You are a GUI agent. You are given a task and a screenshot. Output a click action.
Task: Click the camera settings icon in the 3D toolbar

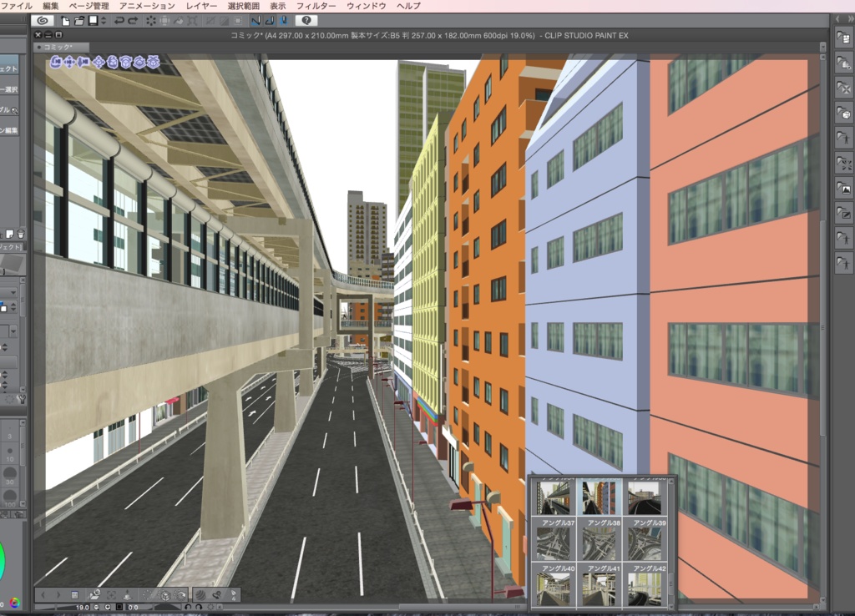[153, 63]
